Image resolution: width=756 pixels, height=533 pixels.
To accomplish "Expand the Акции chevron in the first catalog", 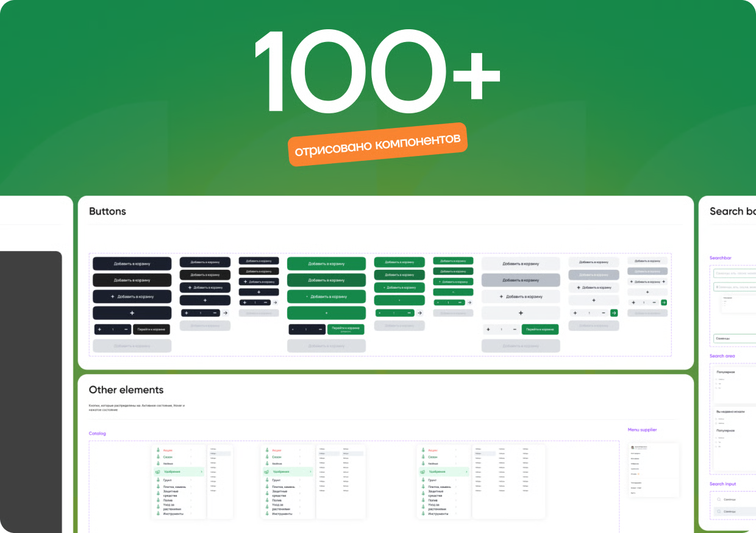I will (x=191, y=450).
